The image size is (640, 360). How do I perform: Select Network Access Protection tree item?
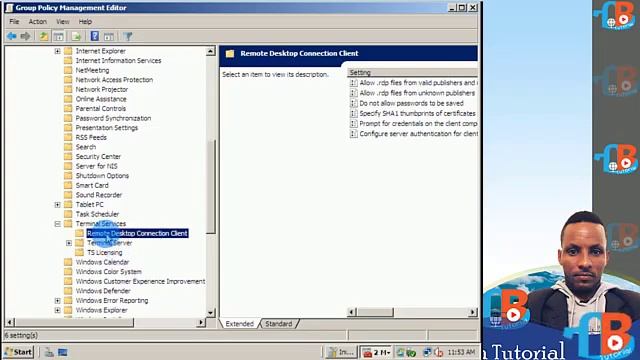[114, 80]
